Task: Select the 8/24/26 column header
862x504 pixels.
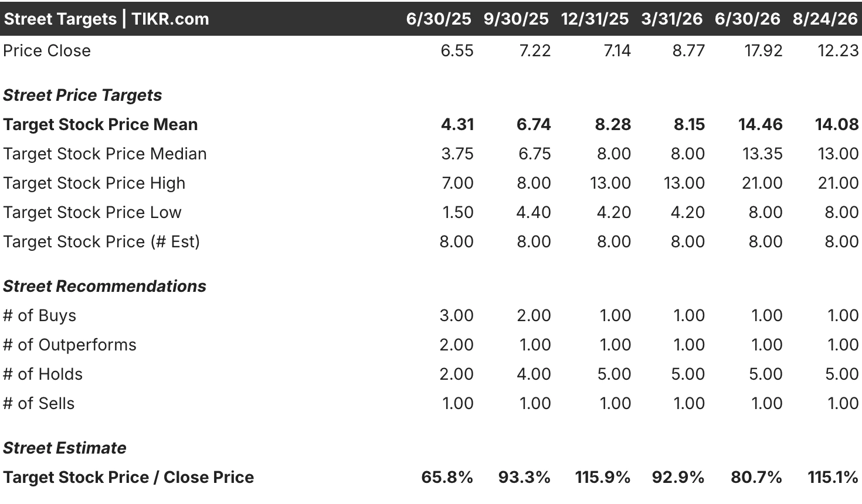Action: click(x=825, y=19)
